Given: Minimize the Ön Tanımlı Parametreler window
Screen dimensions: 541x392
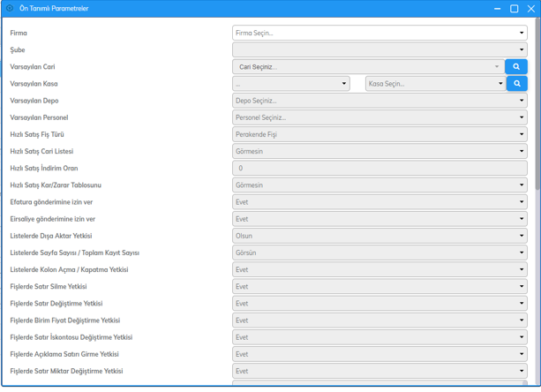Looking at the screenshot, I should (498, 9).
